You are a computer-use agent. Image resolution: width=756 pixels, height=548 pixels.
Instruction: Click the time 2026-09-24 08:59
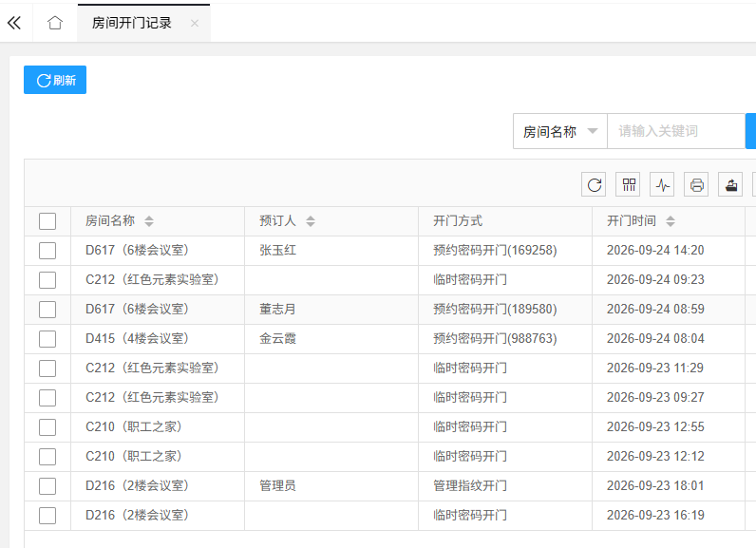click(655, 309)
